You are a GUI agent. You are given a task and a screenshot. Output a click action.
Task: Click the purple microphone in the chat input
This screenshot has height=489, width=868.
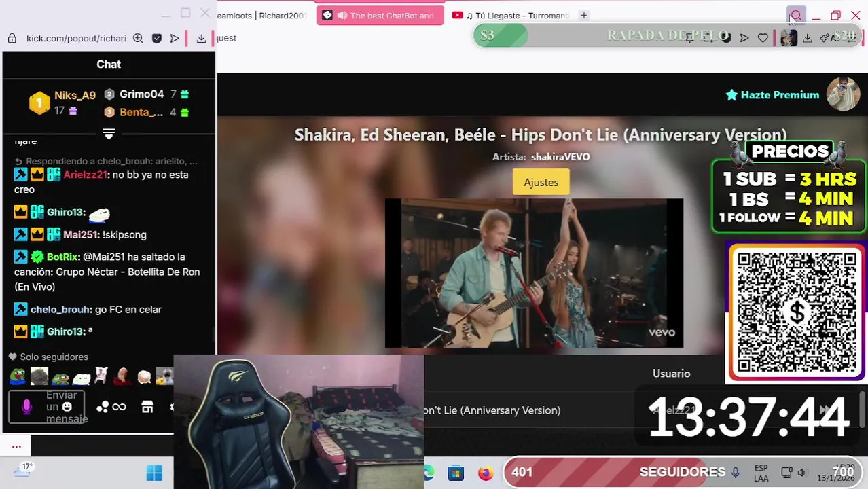(26, 407)
